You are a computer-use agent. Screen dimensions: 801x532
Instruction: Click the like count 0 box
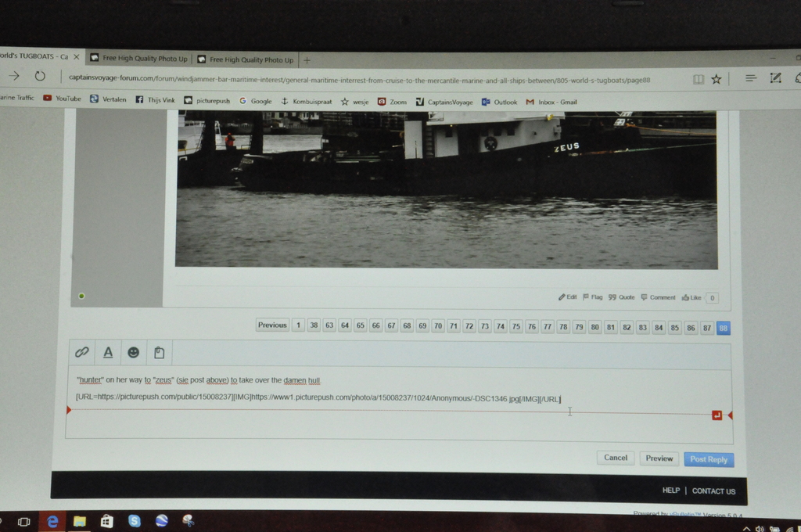[x=712, y=298]
